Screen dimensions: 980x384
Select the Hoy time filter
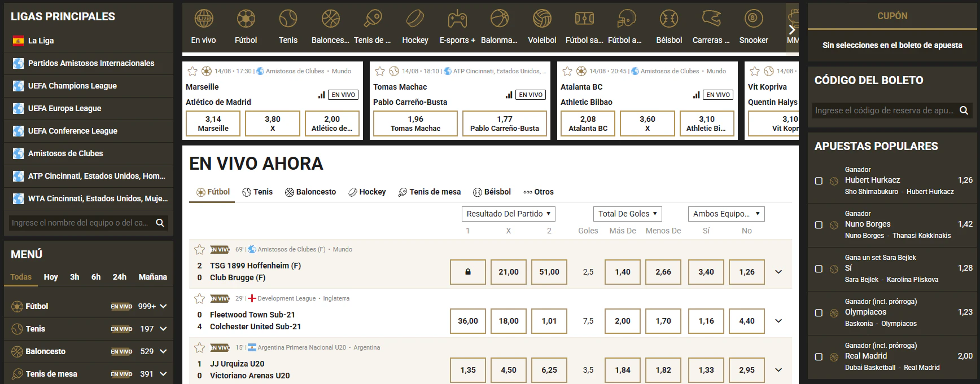(51, 277)
